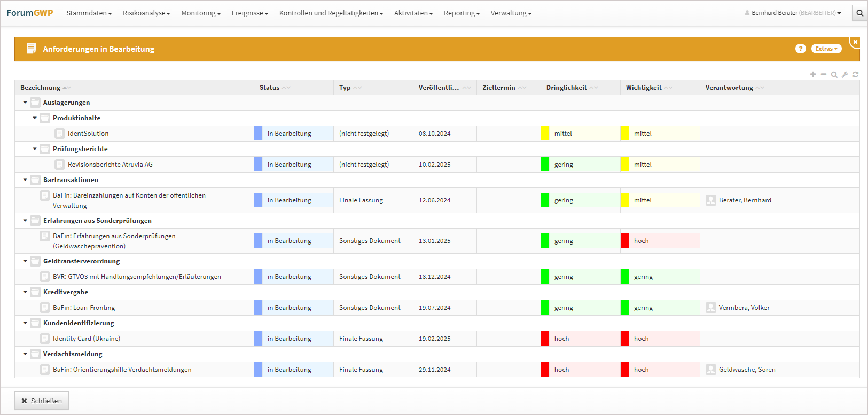Click the document icon next to IdentSolution
This screenshot has width=868, height=415.
60,134
